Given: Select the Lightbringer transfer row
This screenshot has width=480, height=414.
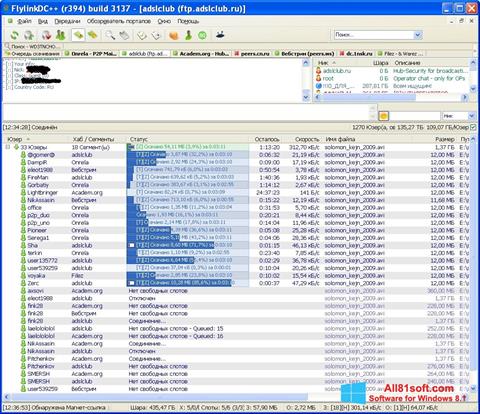Looking at the screenshot, I should [237, 192].
